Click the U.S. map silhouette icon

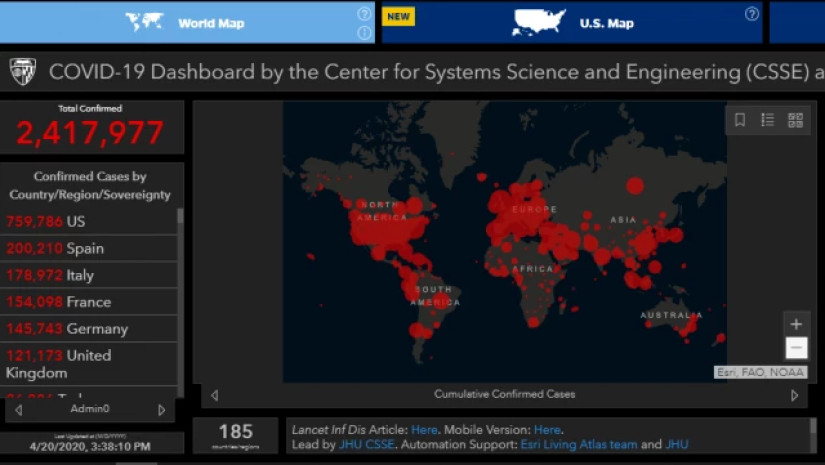(x=539, y=23)
